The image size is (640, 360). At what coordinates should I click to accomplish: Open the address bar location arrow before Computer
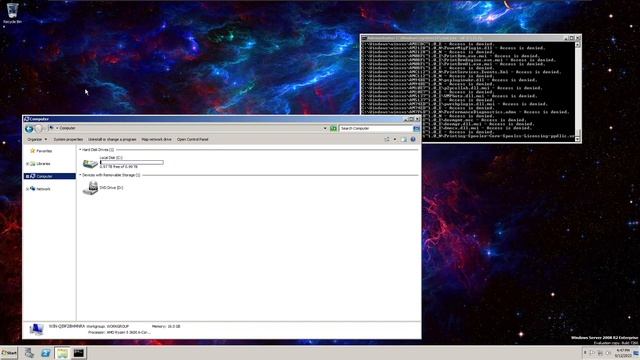[x=57, y=128]
